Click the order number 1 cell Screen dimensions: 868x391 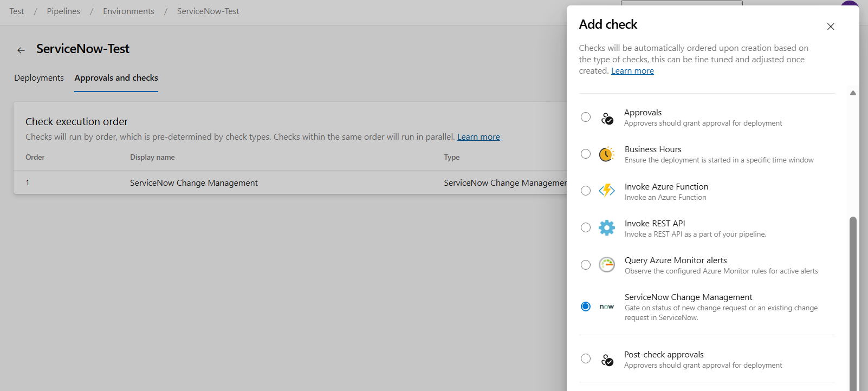(28, 183)
